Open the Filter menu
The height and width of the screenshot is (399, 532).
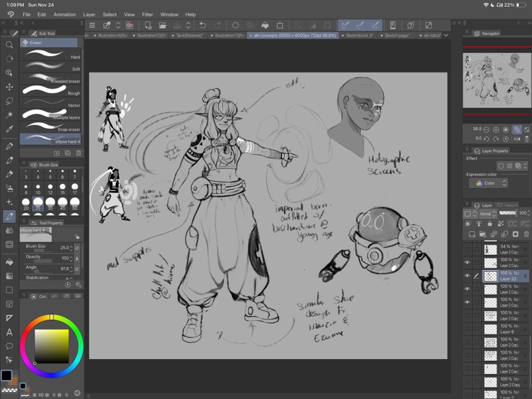tap(147, 14)
